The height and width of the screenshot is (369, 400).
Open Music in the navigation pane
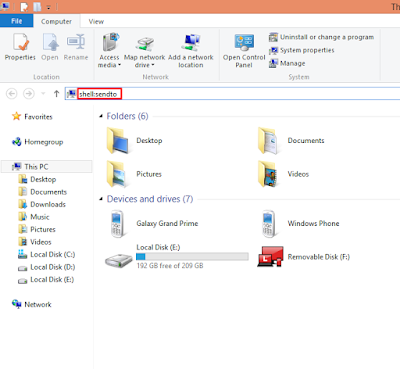click(34, 217)
